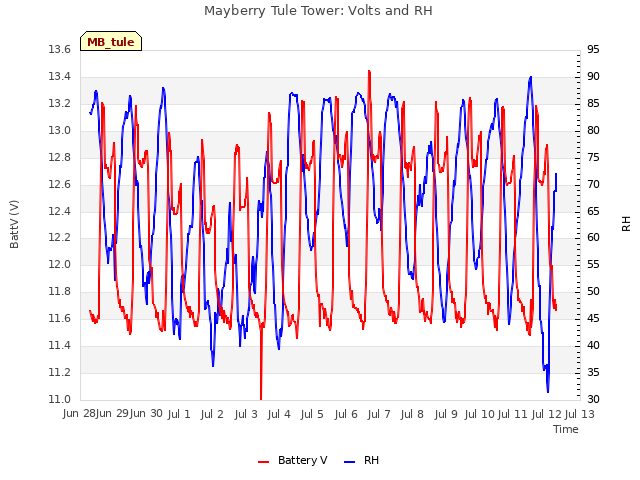This screenshot has width=640, height=480.
Task: Click the right-side RH axis title
Action: (626, 224)
